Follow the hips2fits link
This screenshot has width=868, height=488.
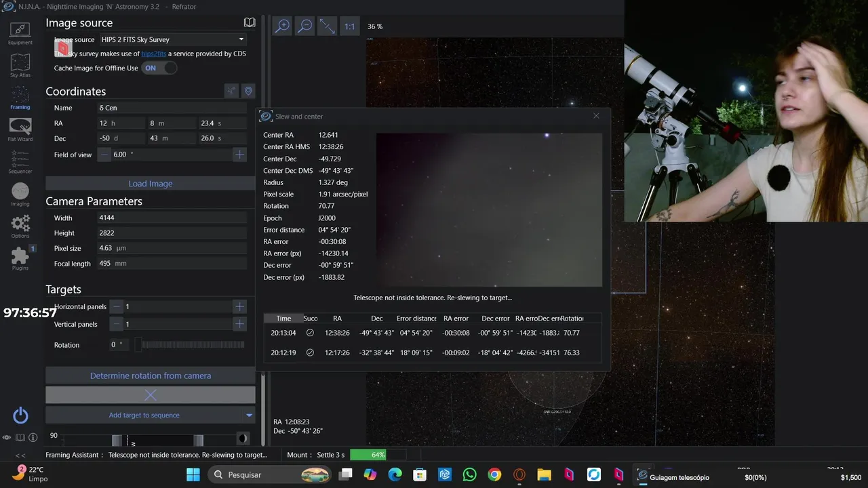tap(153, 54)
